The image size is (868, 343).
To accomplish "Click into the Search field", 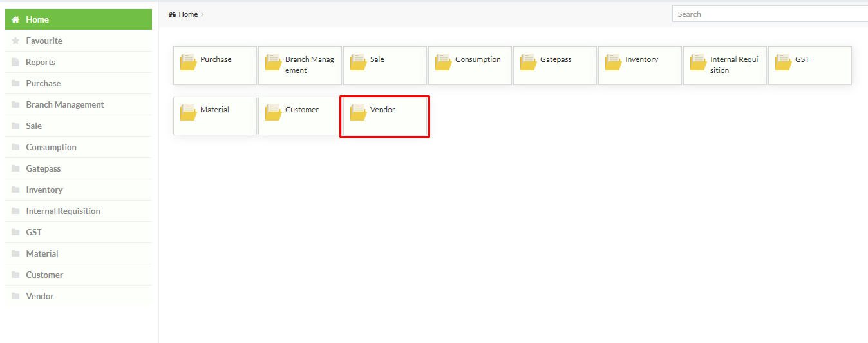I will click(x=770, y=14).
